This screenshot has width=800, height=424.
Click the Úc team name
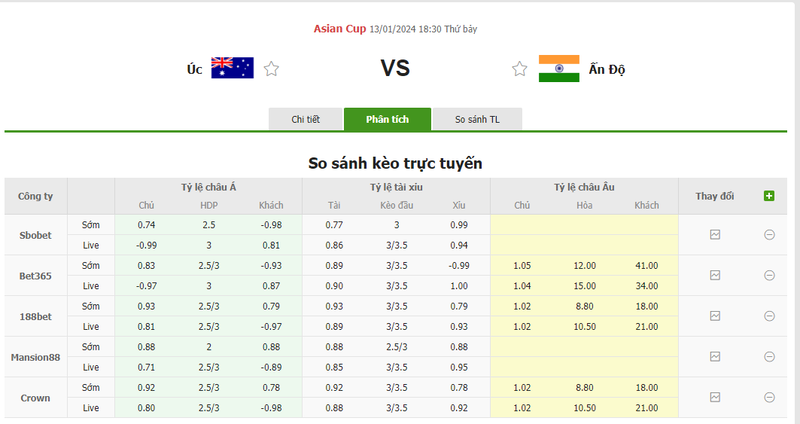tap(194, 69)
